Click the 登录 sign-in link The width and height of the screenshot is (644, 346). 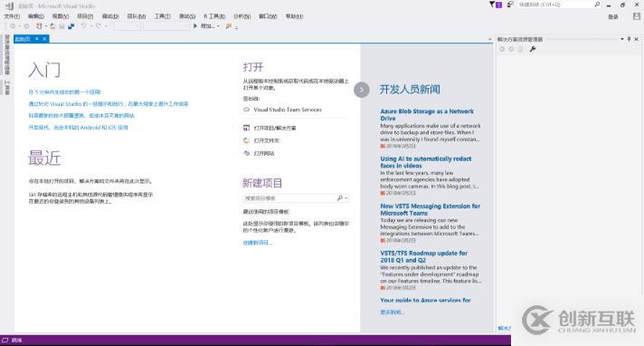tap(612, 17)
